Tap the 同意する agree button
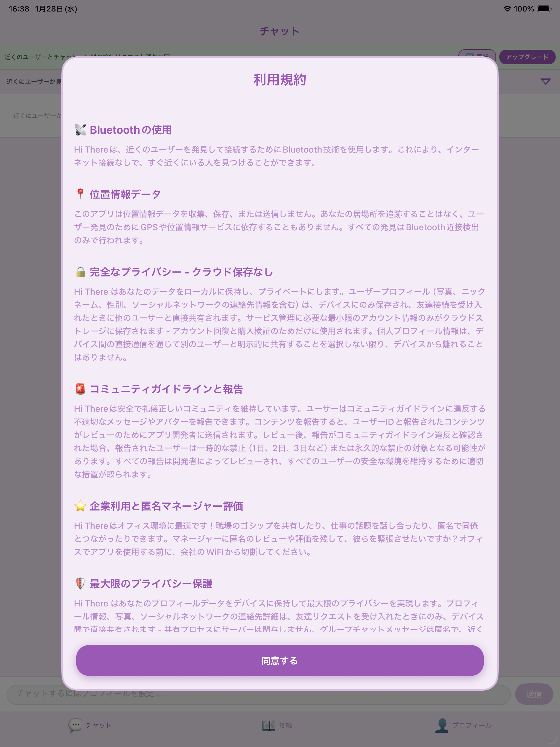 [x=280, y=660]
